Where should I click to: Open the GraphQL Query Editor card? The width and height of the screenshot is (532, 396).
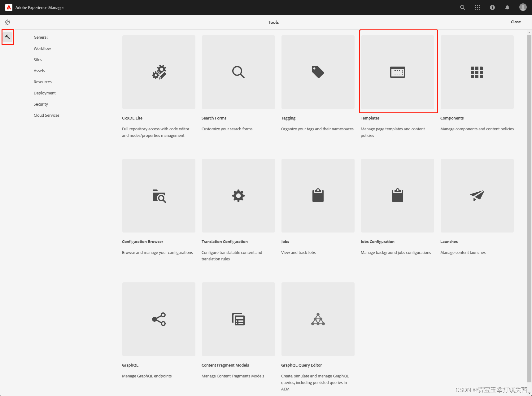click(x=318, y=319)
